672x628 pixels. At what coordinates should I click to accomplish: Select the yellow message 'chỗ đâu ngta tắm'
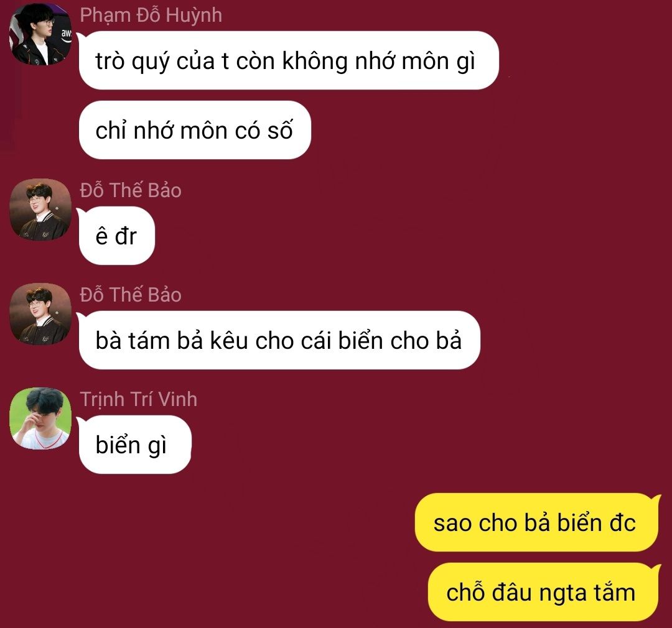[543, 592]
